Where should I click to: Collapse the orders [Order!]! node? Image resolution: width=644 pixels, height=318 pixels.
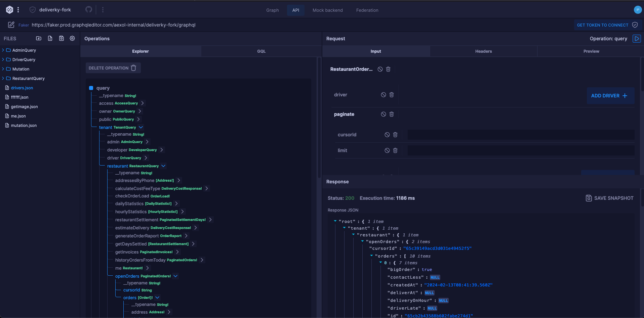click(x=157, y=298)
